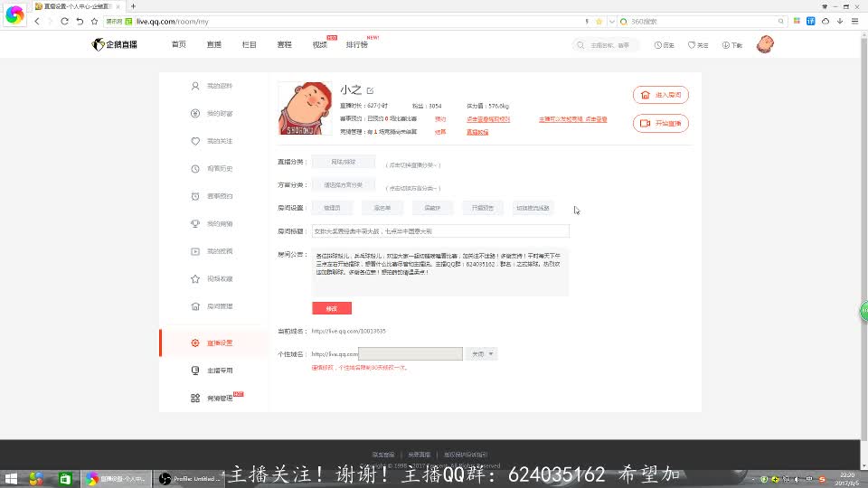Viewport: 868px width, 488px height.
Task: Go to the 直播 navigation tab
Action: [x=213, y=44]
